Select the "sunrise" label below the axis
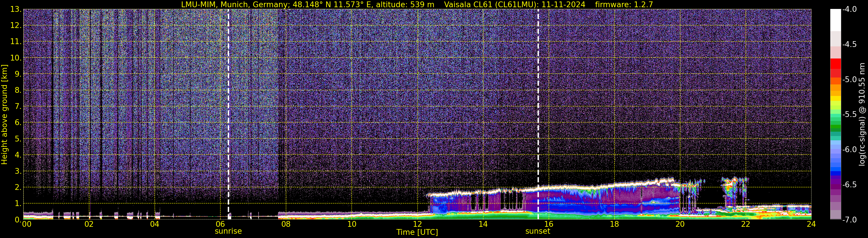The height and width of the screenshot is (238, 868). click(x=228, y=231)
